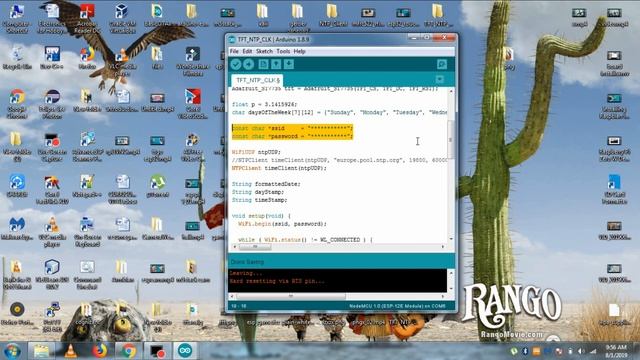Click the highlighted password code line
640x360 pixels.
point(292,136)
